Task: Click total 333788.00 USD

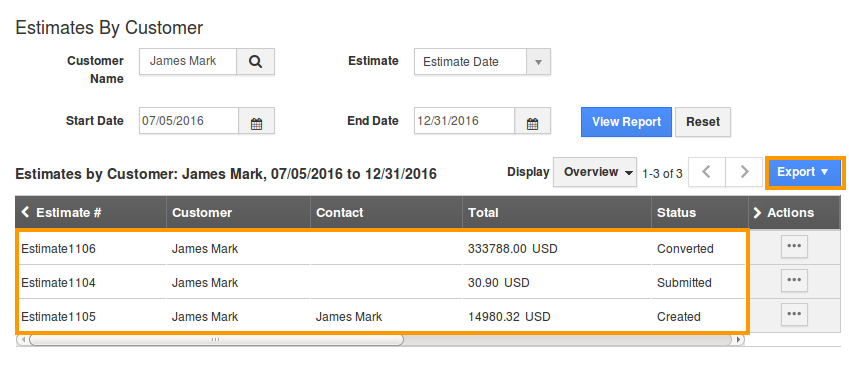Action: 513,249
